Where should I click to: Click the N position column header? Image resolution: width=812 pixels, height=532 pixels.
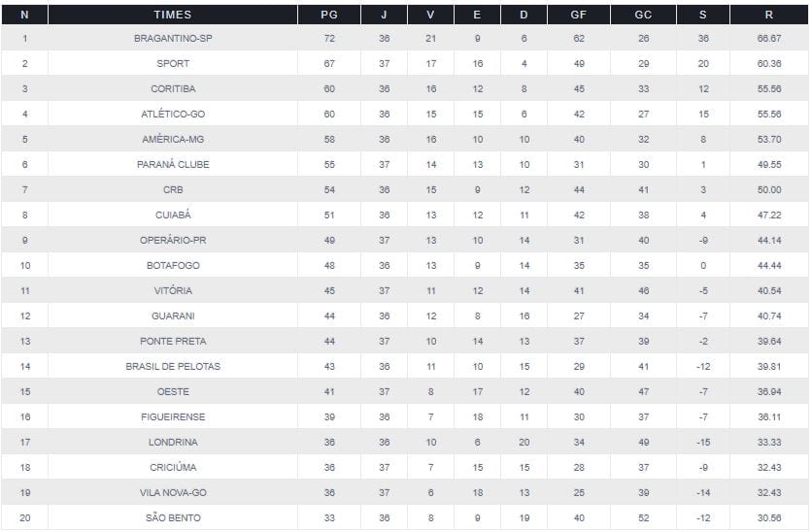pyautogui.click(x=24, y=15)
